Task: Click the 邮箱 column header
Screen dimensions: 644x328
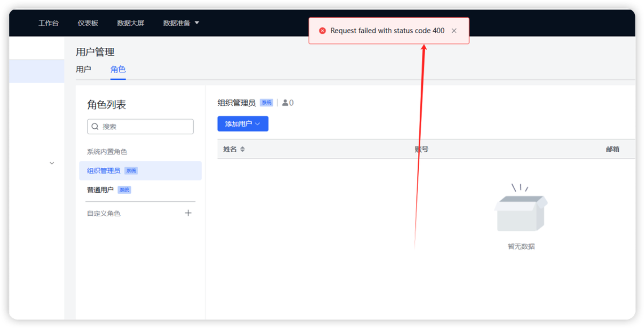Action: pyautogui.click(x=612, y=149)
